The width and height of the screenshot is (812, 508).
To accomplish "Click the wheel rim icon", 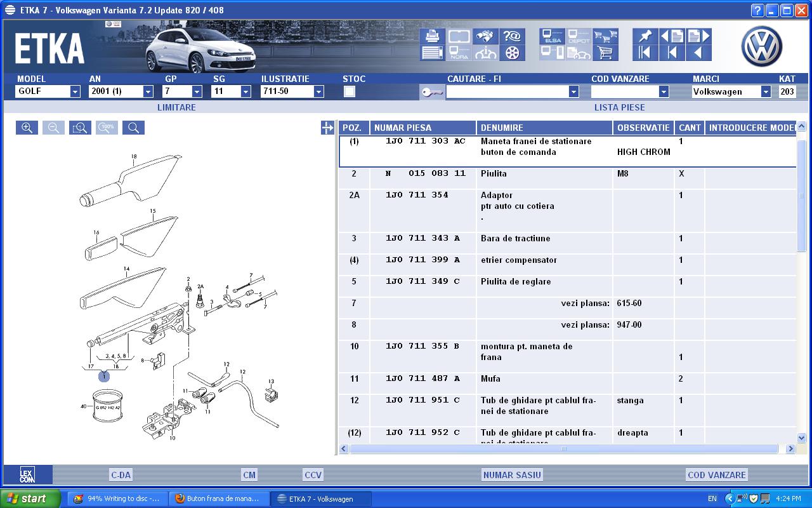I will tap(513, 53).
